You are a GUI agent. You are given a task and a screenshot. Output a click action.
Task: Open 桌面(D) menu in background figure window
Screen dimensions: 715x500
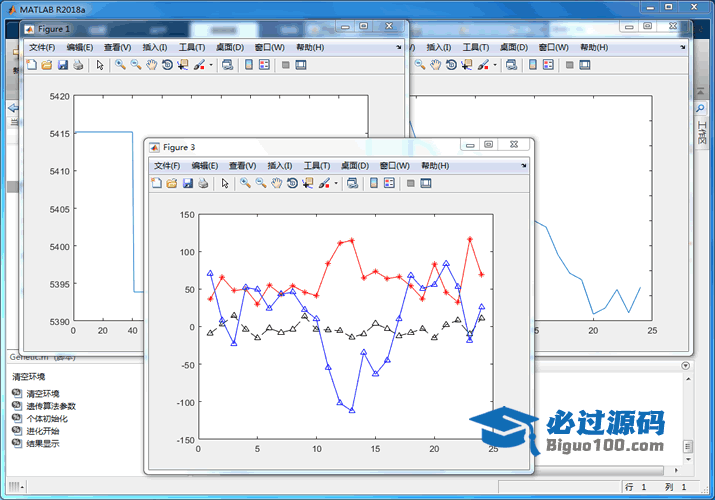pos(513,47)
